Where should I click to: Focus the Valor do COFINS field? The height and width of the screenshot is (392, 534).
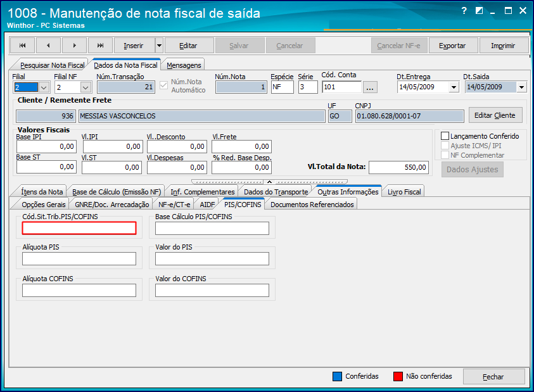click(x=212, y=291)
